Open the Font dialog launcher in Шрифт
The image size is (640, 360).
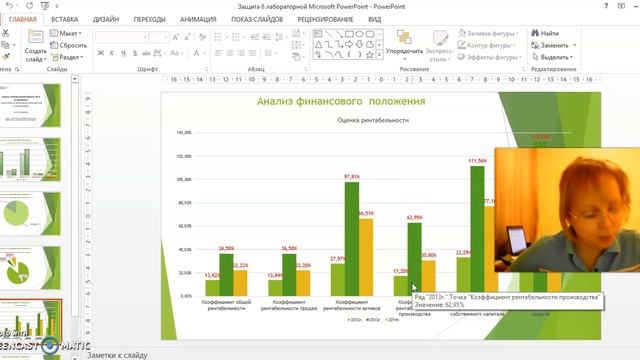click(206, 69)
